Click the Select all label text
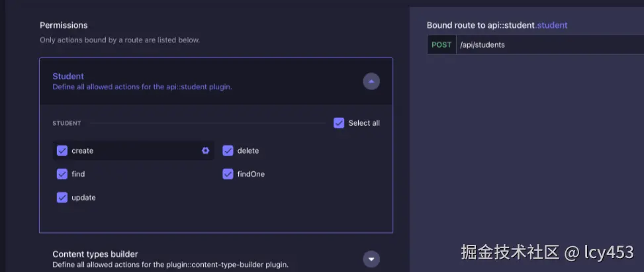 (364, 123)
